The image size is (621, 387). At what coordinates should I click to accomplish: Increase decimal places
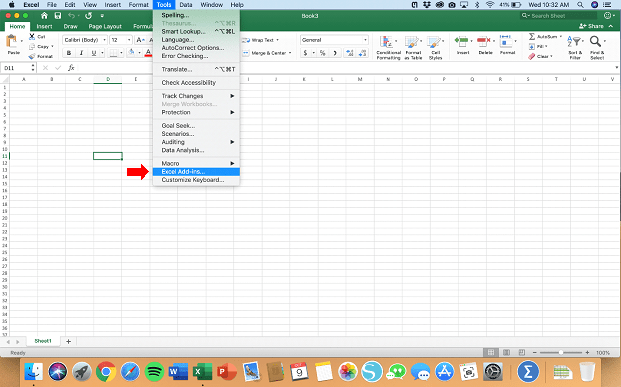[350, 53]
